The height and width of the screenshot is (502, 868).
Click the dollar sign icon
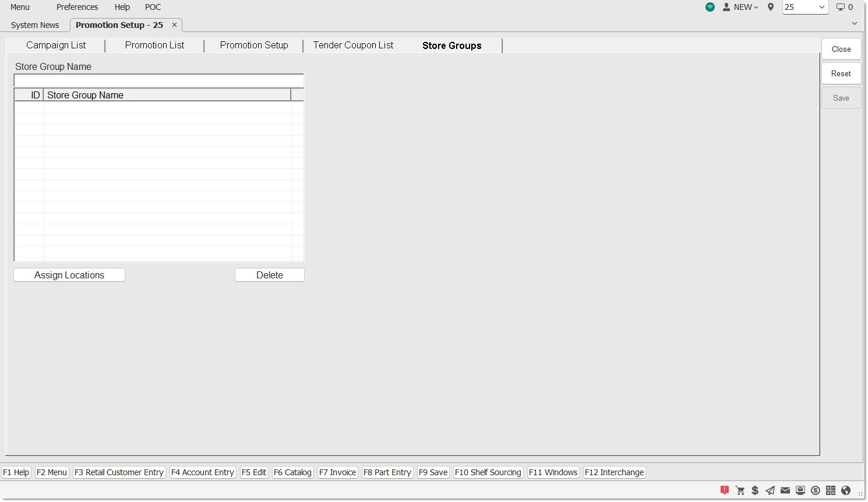[x=755, y=490]
